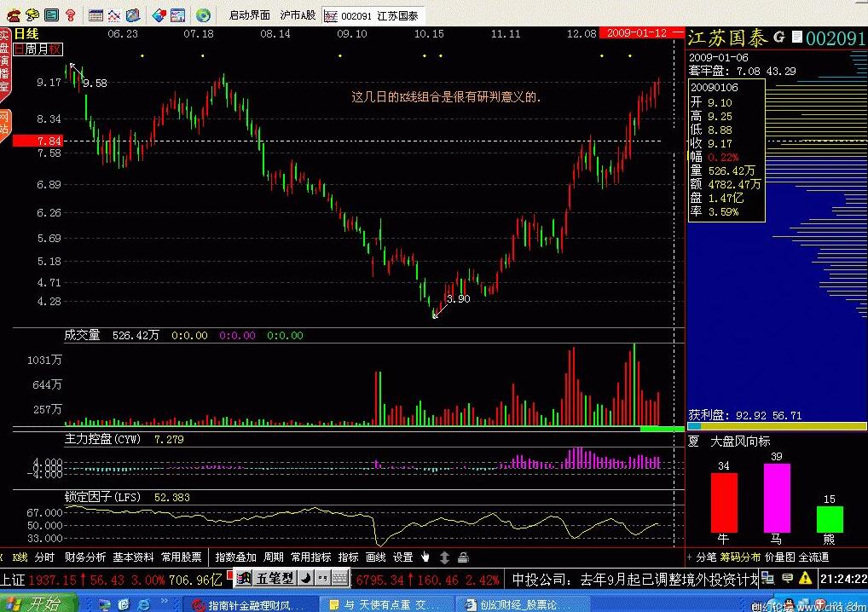Click the green 熊 bar
Image resolution: width=868 pixels, height=612 pixels.
point(830,519)
